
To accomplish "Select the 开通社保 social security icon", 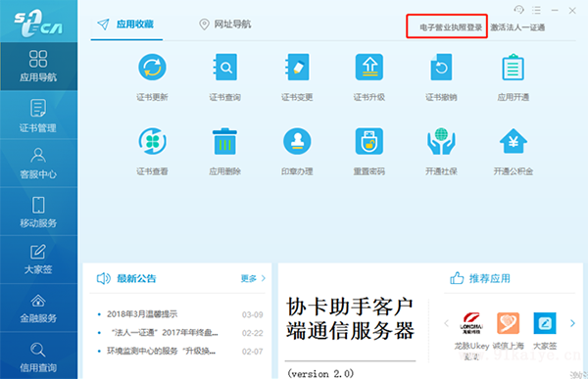I will click(441, 141).
